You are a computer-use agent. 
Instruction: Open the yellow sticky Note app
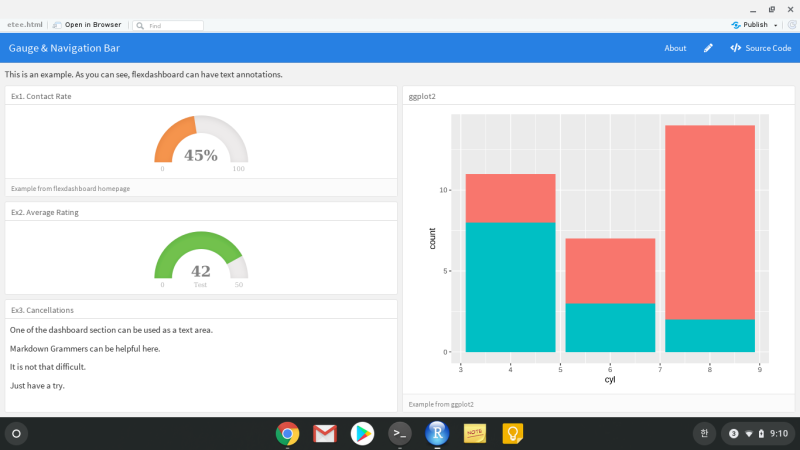coord(475,434)
